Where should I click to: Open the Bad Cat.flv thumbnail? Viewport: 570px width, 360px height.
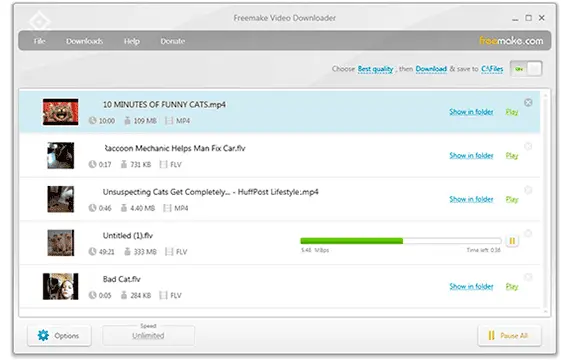(x=60, y=287)
